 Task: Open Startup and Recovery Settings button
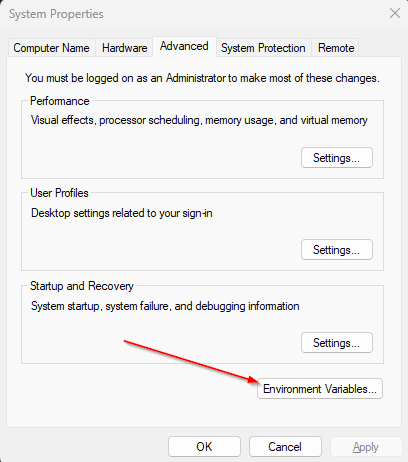337,343
